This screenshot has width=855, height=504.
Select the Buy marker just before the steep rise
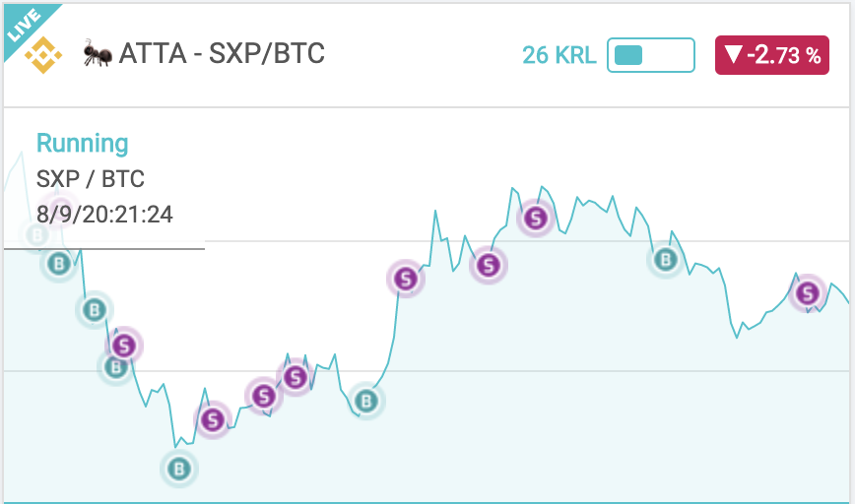[366, 401]
